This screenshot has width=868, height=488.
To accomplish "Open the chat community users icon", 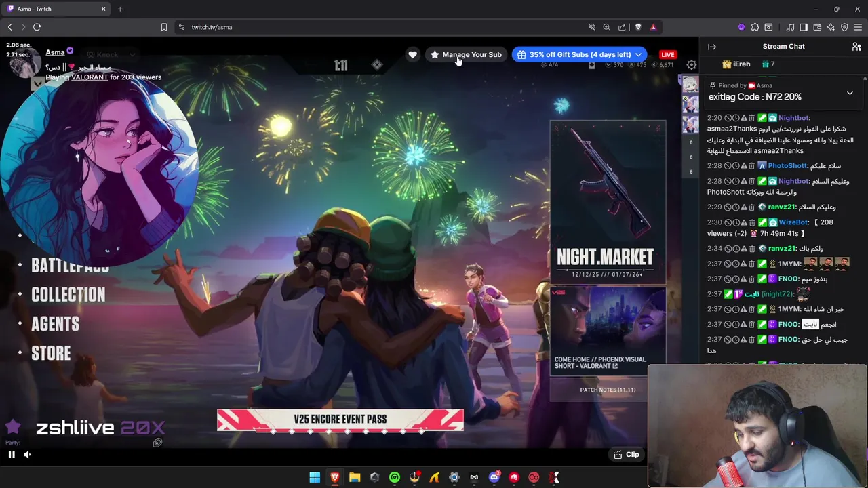I will coord(856,47).
